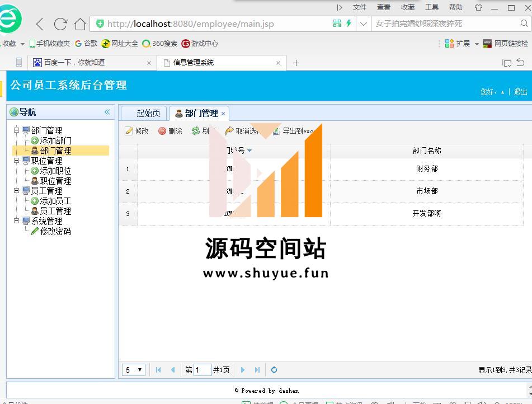532x404 pixels.
Task: Open the address bar history dropdown arrow
Action: [x=364, y=24]
